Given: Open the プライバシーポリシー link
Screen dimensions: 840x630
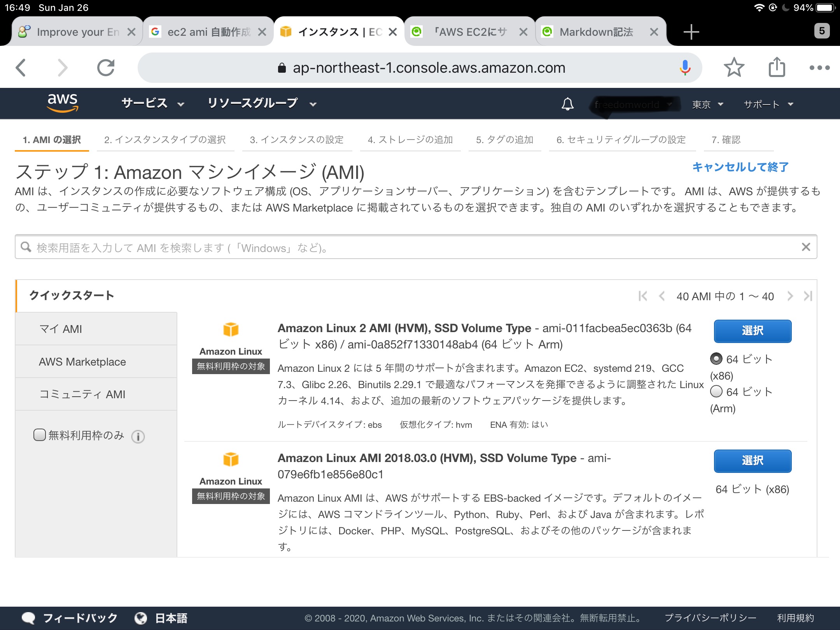Looking at the screenshot, I should tap(710, 618).
